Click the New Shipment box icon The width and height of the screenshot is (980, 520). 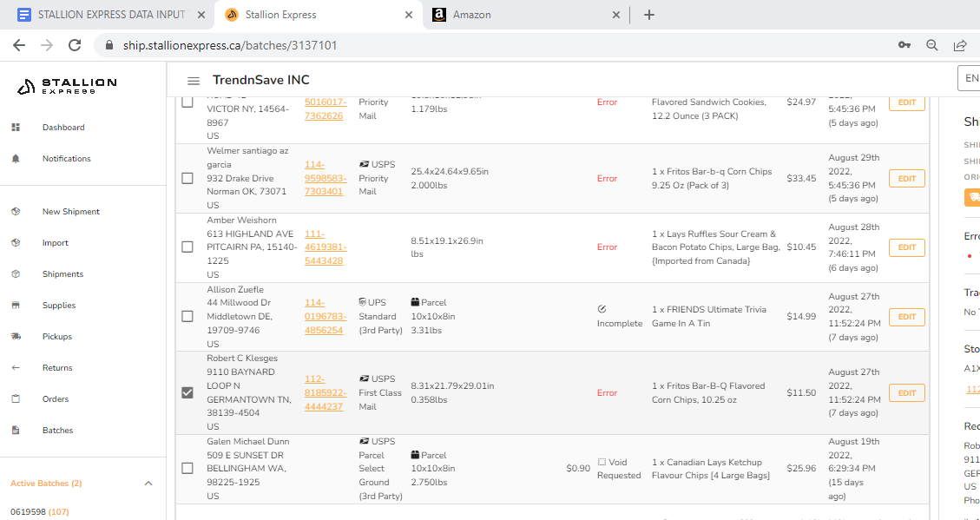coord(16,212)
